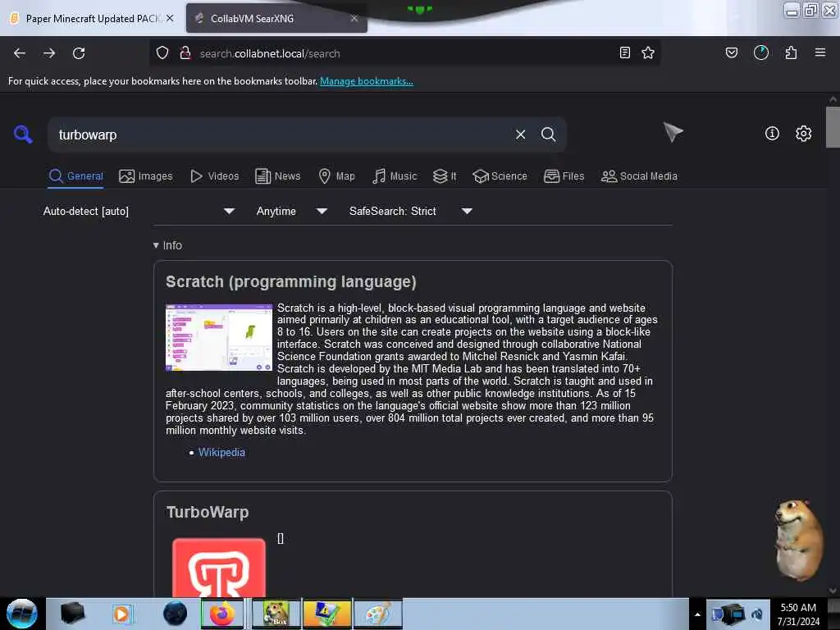Open the SafeSearch Strict dropdown
The image size is (840, 630).
pyautogui.click(x=411, y=211)
